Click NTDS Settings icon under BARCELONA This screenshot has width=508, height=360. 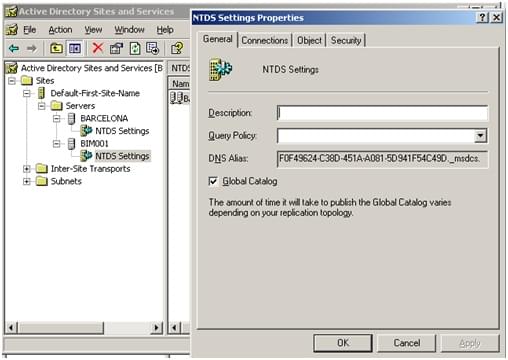coord(86,131)
